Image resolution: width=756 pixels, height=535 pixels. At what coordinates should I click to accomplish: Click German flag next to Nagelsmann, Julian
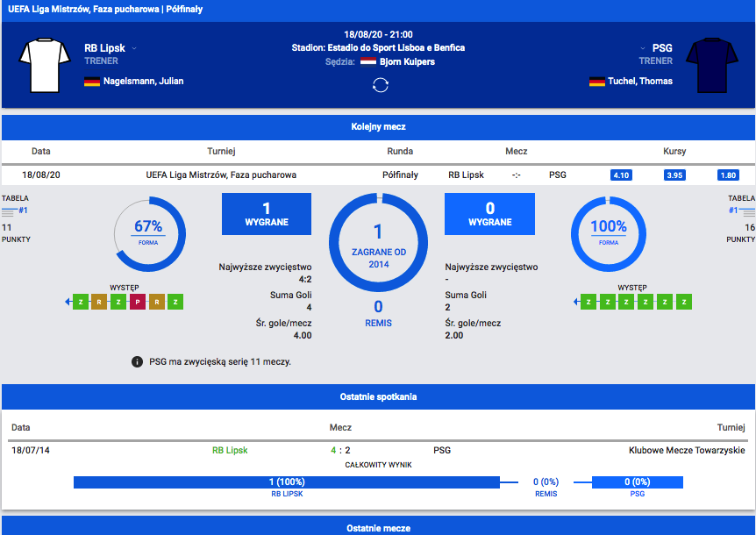pos(91,82)
